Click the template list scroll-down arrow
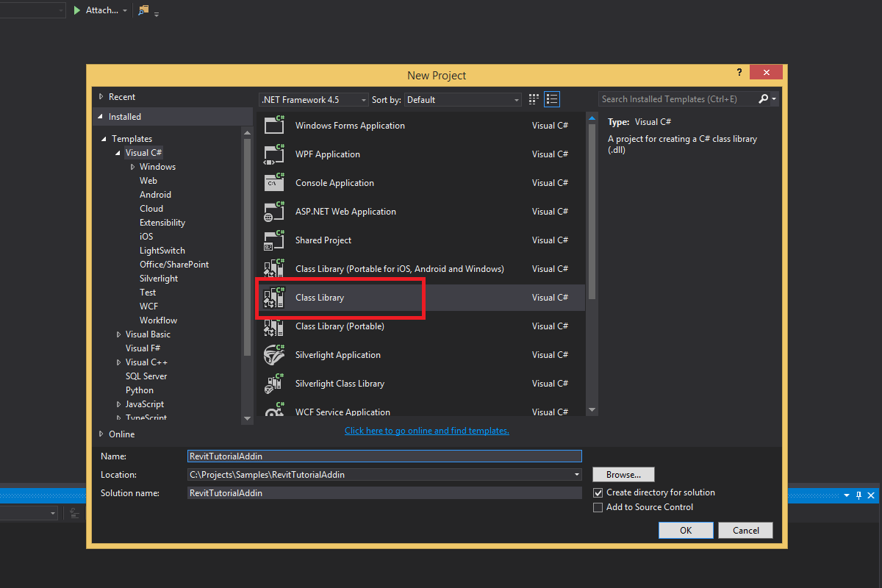This screenshot has width=882, height=588. tap(592, 410)
